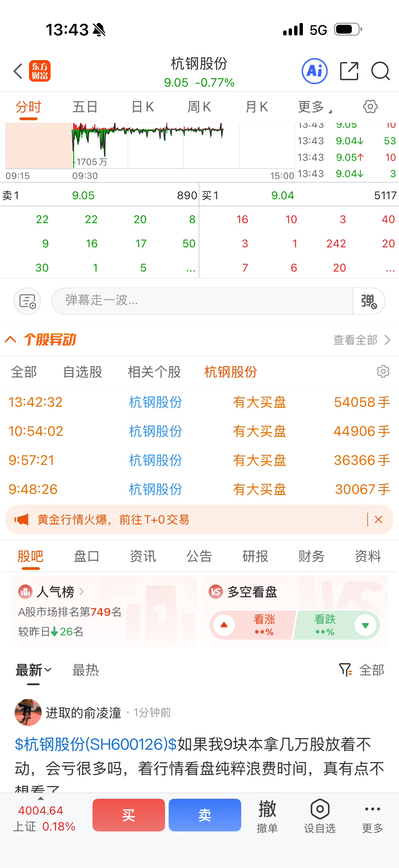This screenshot has height=868, width=399.
Task: Tap the 13:43 9.05↑ trade tick row
Action: point(347,157)
